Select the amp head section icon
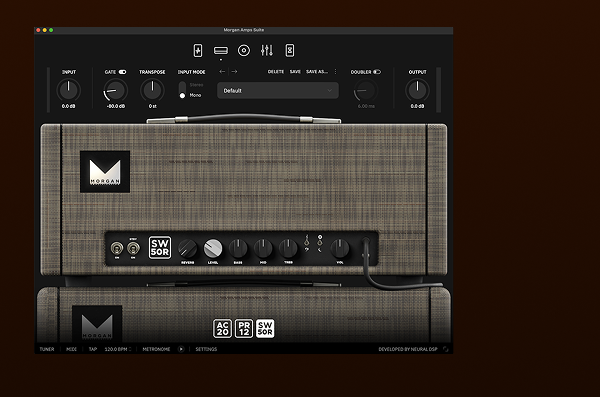 coord(221,51)
